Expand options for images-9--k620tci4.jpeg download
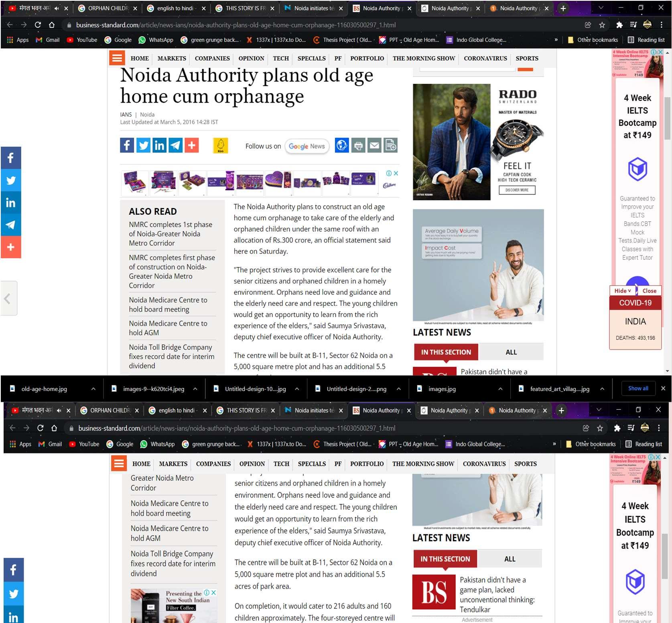 (x=195, y=389)
